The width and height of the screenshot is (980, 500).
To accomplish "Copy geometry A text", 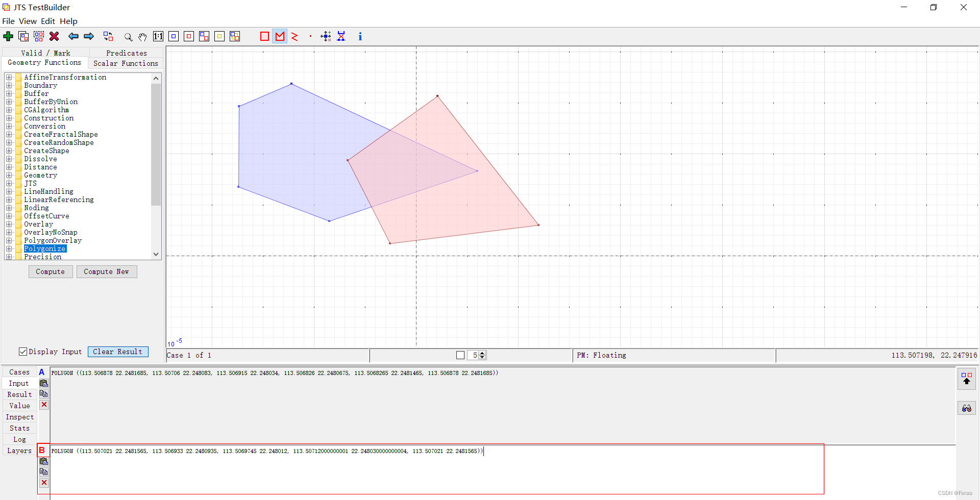I will coord(44,394).
